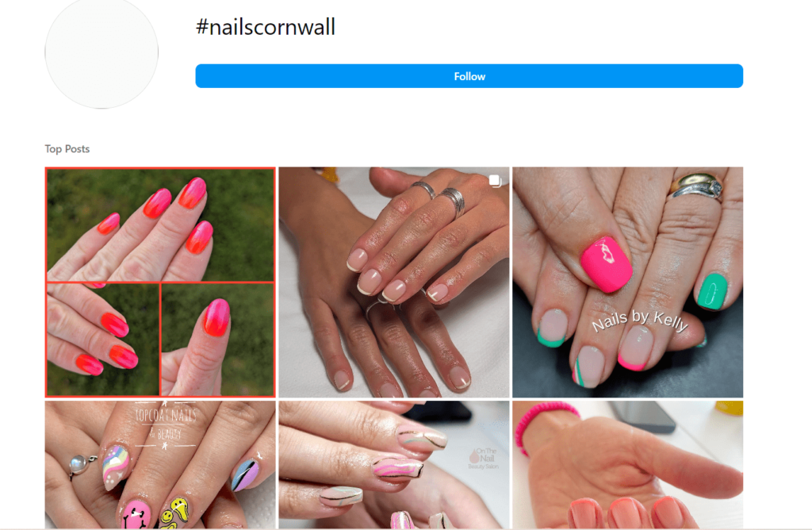This screenshot has width=812, height=530.
Task: Open the Nails by Kelly neon nails post
Action: pos(628,282)
